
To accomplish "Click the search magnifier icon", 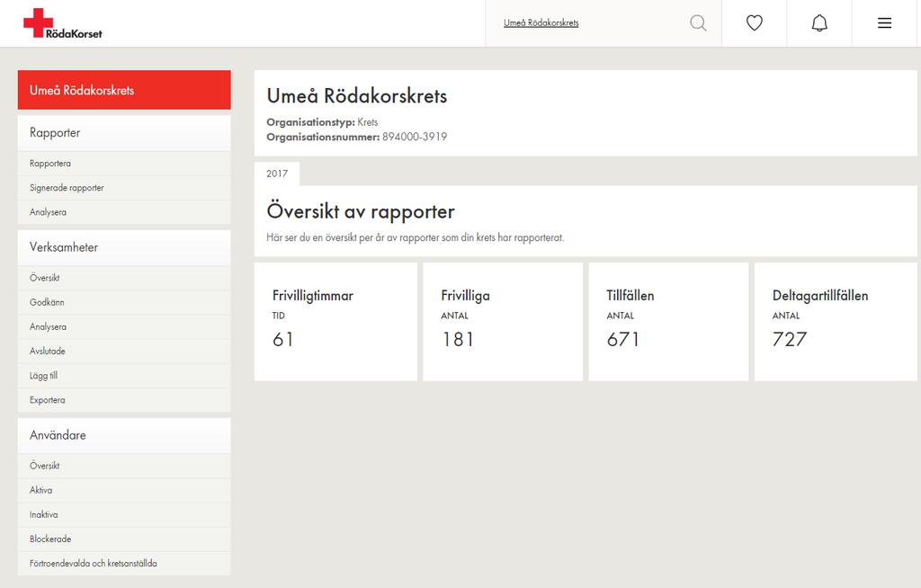I will 698,22.
